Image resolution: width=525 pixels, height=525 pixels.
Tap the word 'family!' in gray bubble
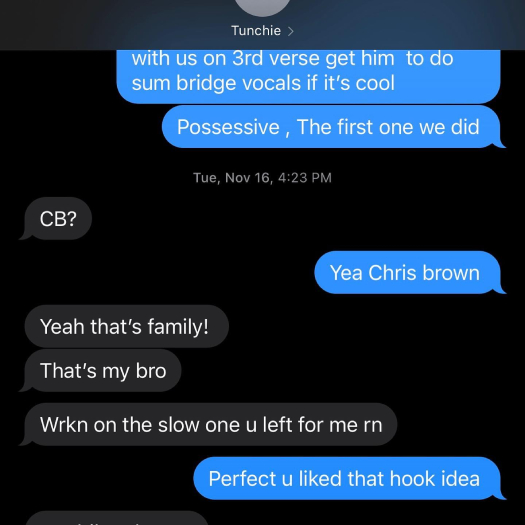pos(178,327)
